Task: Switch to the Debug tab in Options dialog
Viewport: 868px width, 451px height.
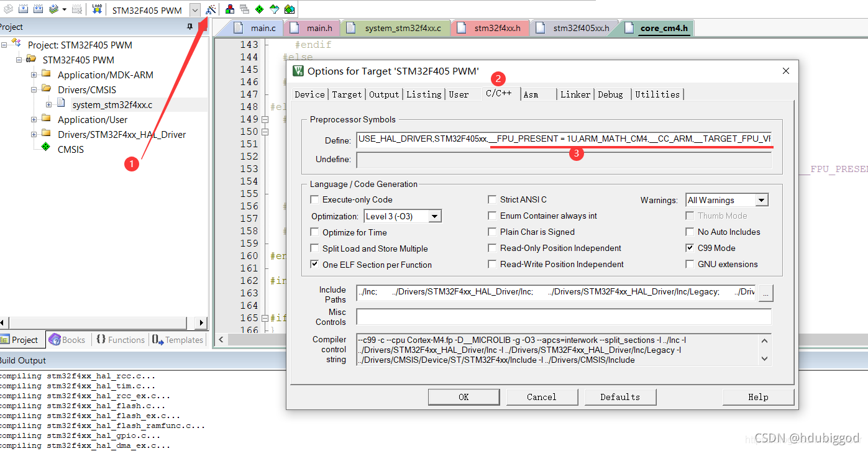Action: coord(611,94)
